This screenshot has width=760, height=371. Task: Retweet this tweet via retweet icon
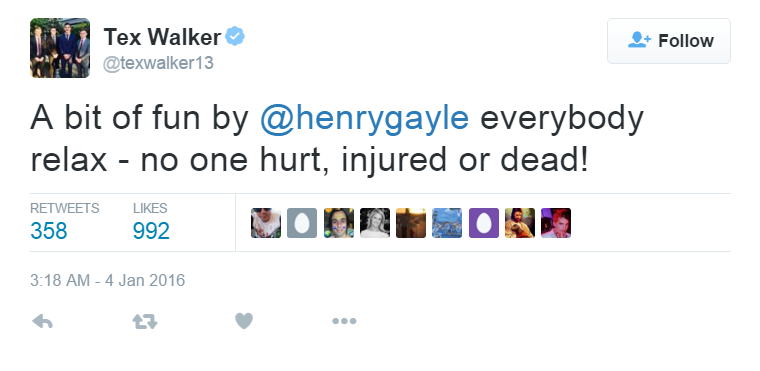point(145,321)
